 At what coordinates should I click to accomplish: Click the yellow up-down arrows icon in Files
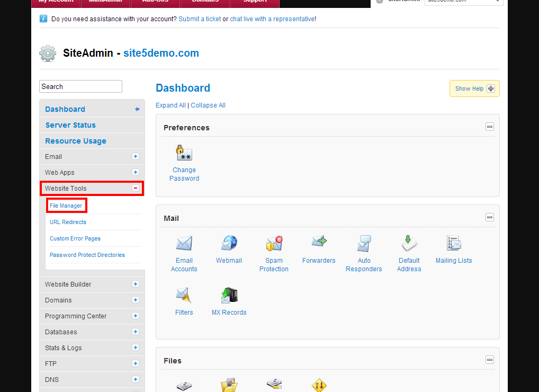tap(319, 386)
